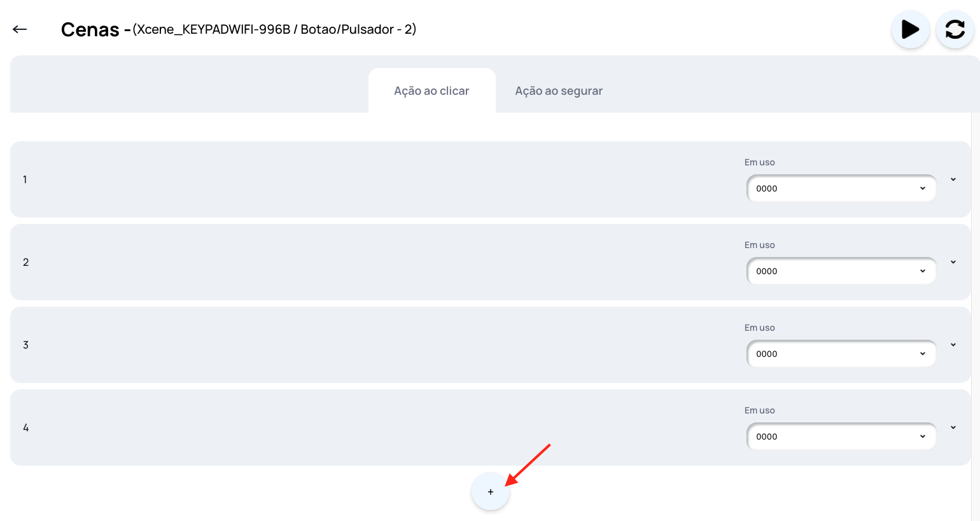The width and height of the screenshot is (980, 521).
Task: Switch to the Ação ao clicar tab
Action: coord(431,91)
